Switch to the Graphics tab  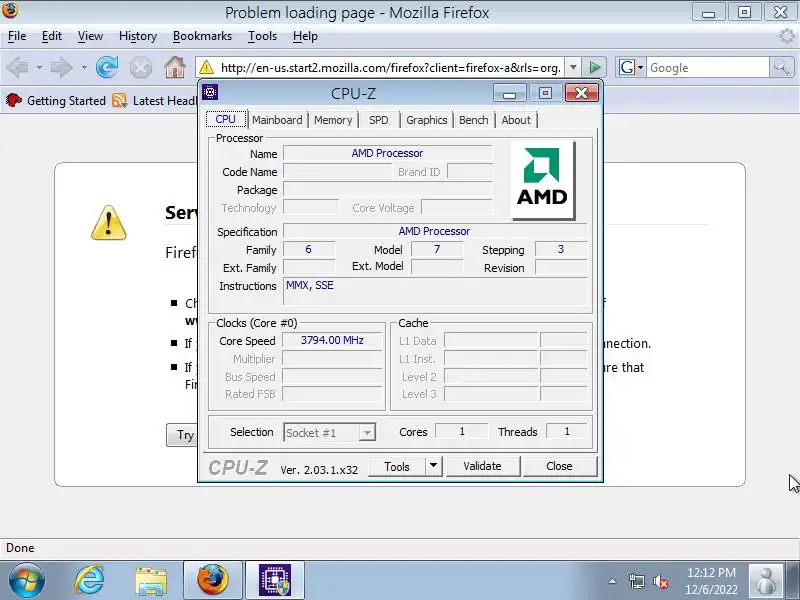click(427, 120)
